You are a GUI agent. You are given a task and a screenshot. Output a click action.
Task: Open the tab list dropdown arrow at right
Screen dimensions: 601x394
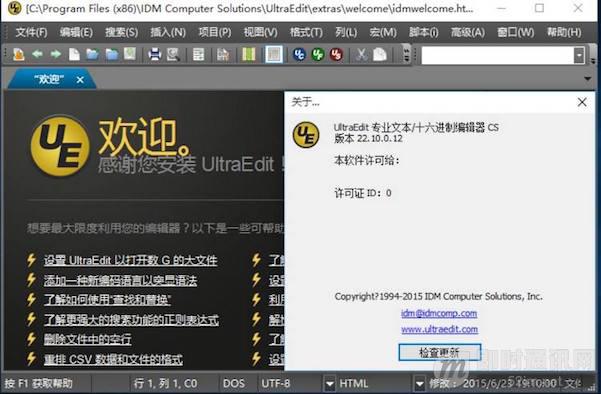[x=588, y=79]
